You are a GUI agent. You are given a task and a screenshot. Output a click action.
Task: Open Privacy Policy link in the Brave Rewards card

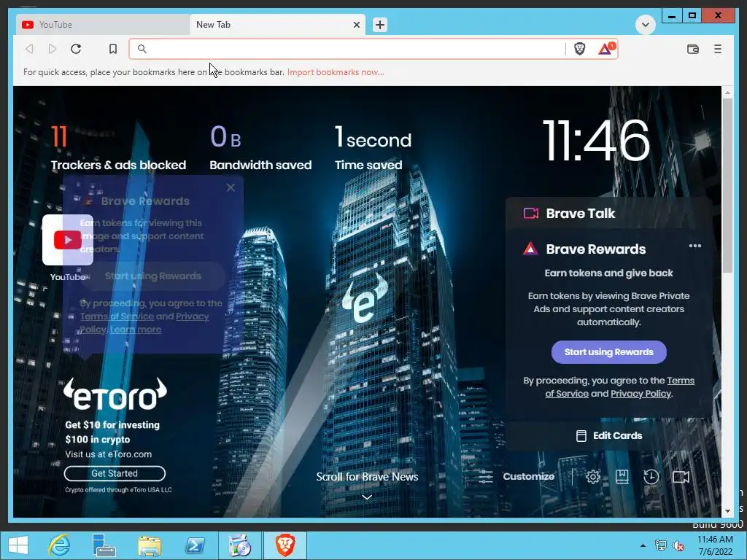point(640,393)
